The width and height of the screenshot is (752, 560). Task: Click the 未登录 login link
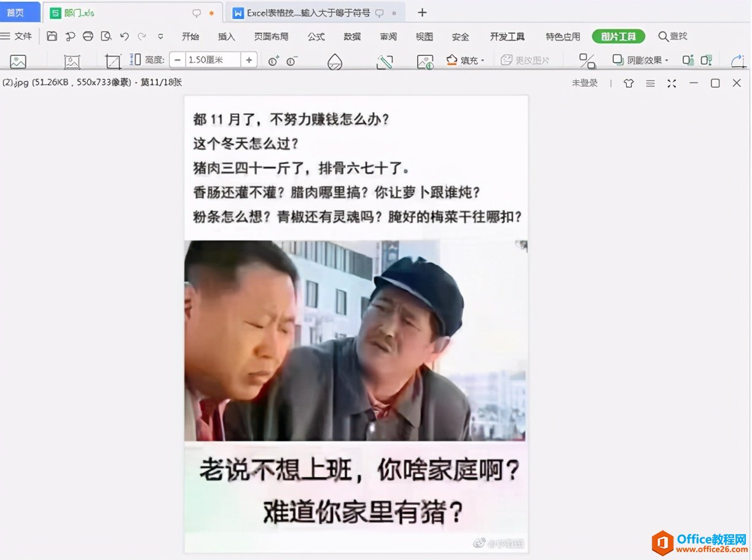(x=584, y=83)
